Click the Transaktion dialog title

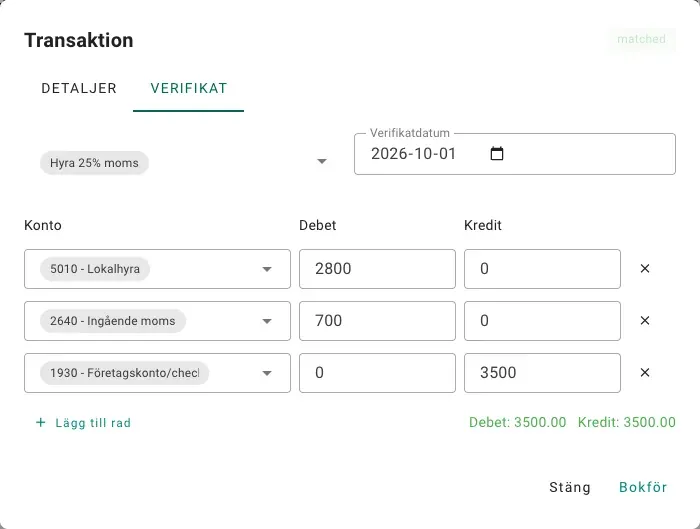pyautogui.click(x=79, y=40)
